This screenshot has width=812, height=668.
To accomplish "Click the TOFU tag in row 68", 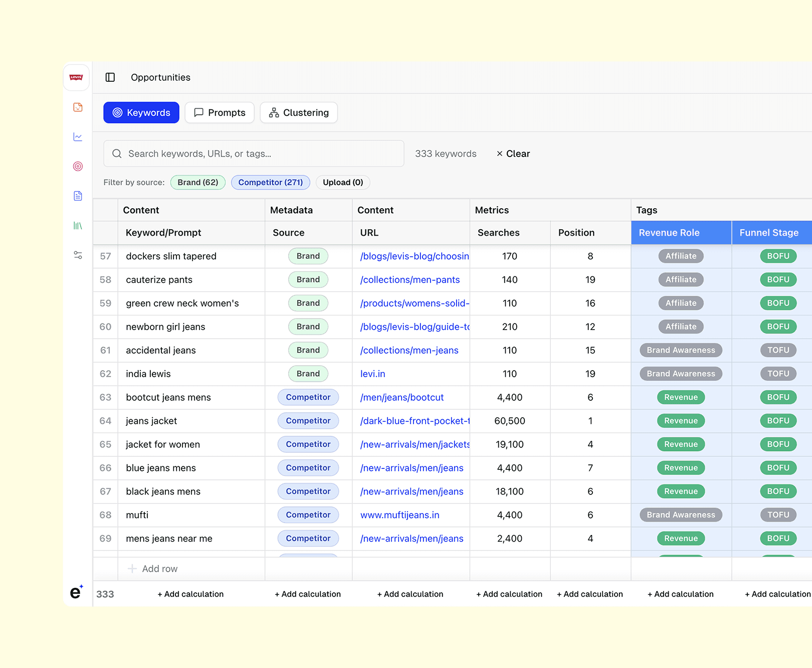I will pos(778,515).
